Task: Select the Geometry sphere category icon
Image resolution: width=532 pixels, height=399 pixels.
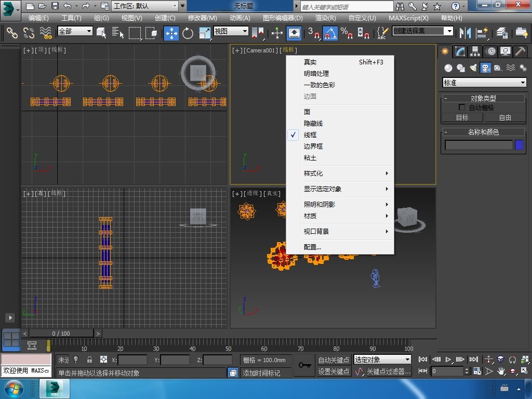Action: (x=448, y=68)
